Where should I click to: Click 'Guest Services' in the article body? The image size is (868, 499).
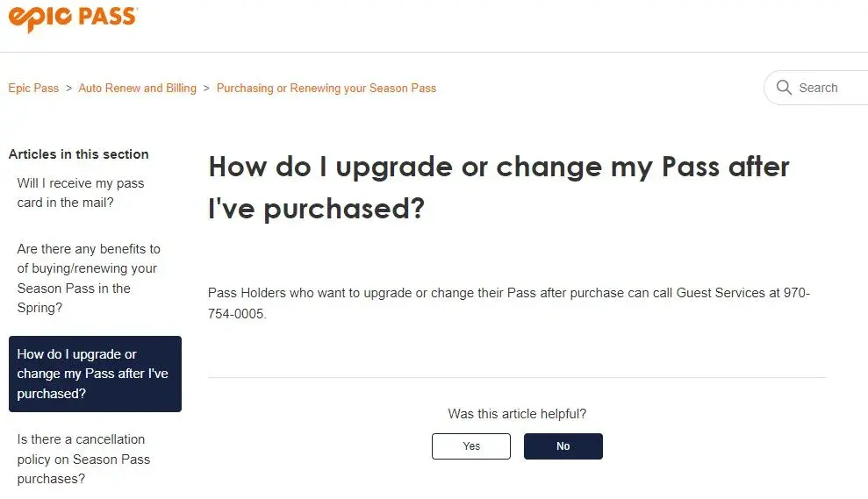721,293
